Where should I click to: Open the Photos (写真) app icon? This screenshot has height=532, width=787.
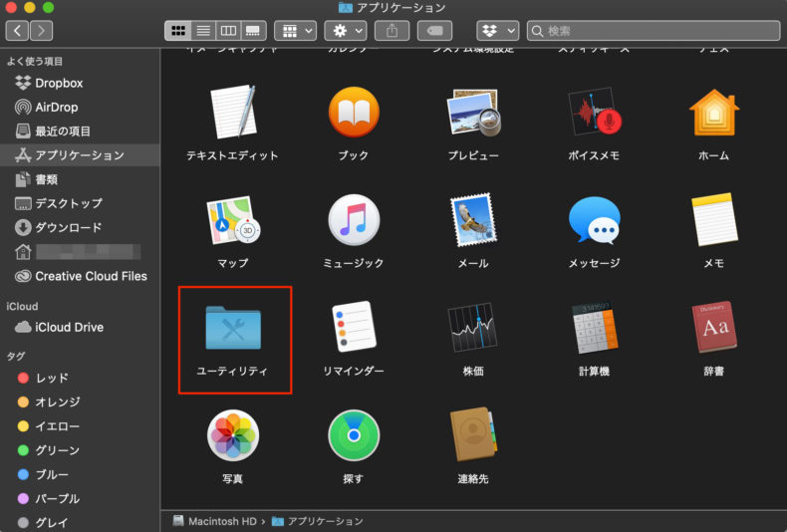(x=233, y=435)
